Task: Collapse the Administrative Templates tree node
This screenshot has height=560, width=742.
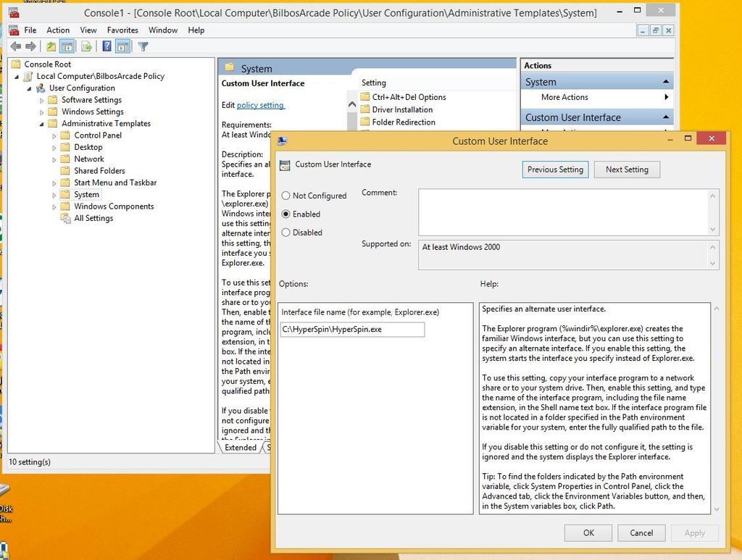Action: point(41,124)
